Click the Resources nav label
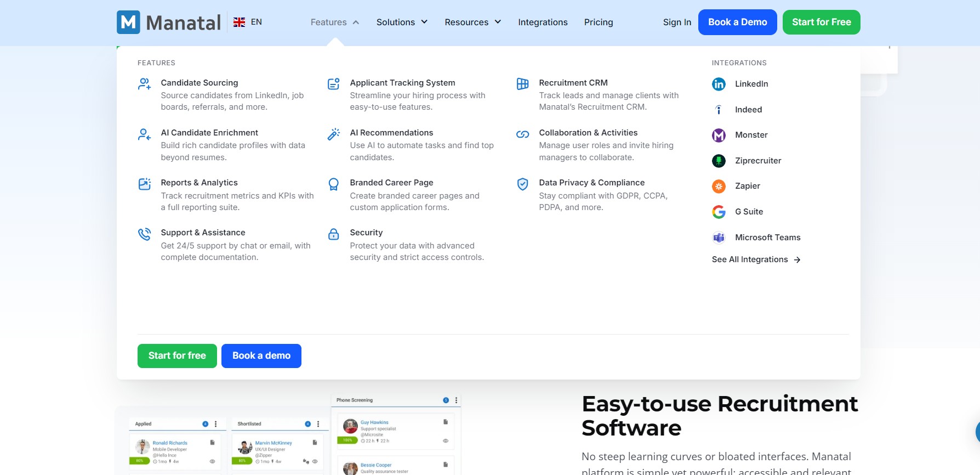 click(x=466, y=22)
